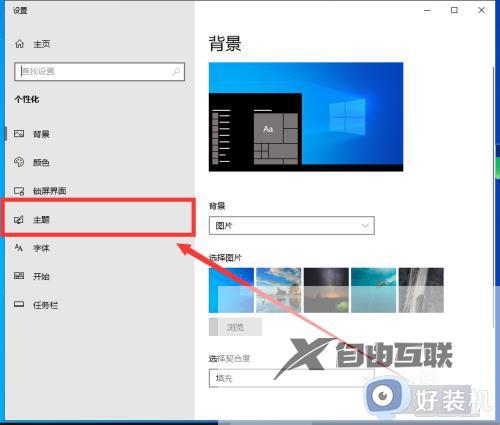The height and width of the screenshot is (425, 500).
Task: Open the 开始 settings page
Action: 41,276
